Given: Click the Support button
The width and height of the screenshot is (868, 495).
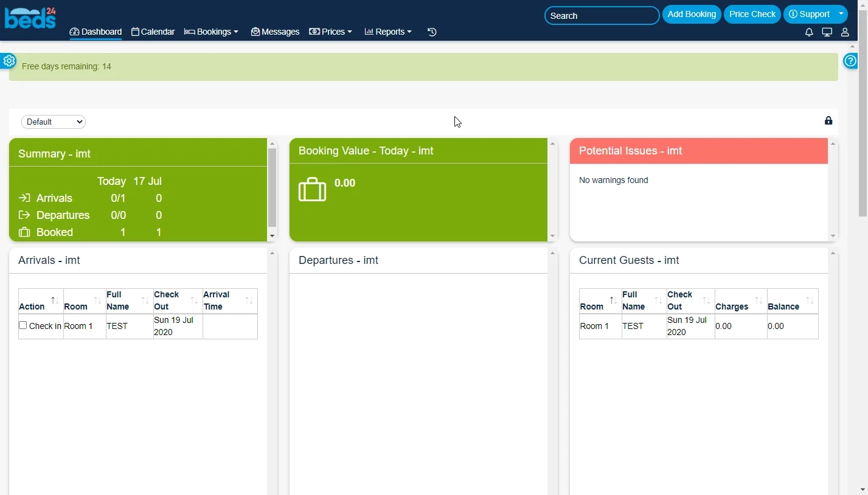Looking at the screenshot, I should click(809, 14).
